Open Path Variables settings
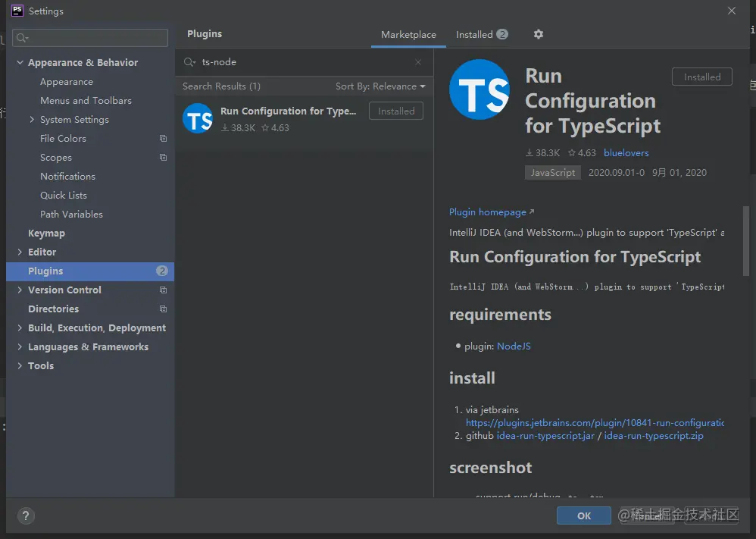Image resolution: width=756 pixels, height=539 pixels. tap(71, 214)
